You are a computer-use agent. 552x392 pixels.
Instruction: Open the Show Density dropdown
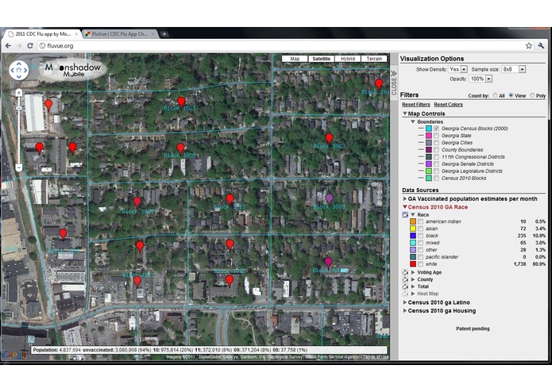458,69
